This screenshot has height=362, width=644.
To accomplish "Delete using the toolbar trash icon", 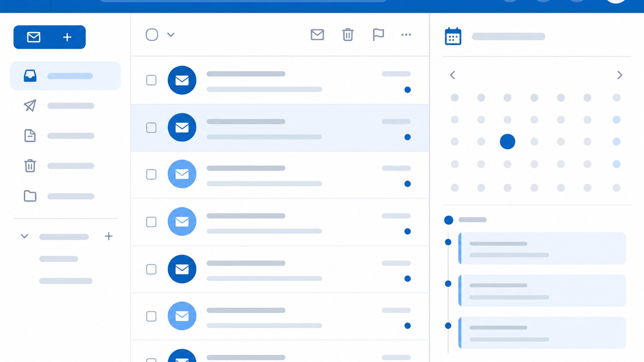I will point(348,35).
